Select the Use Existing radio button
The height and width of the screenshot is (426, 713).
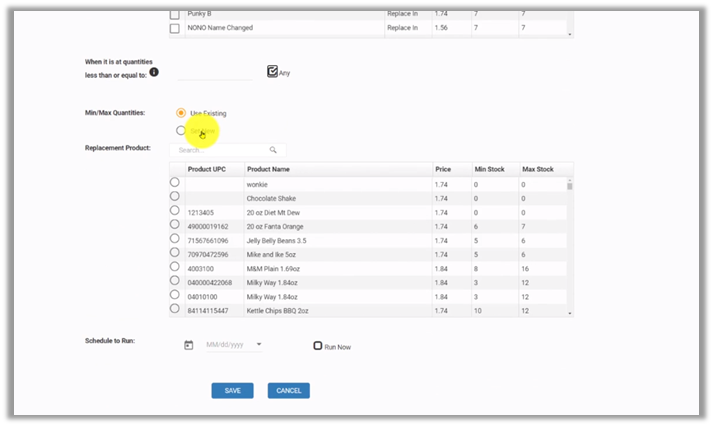180,113
